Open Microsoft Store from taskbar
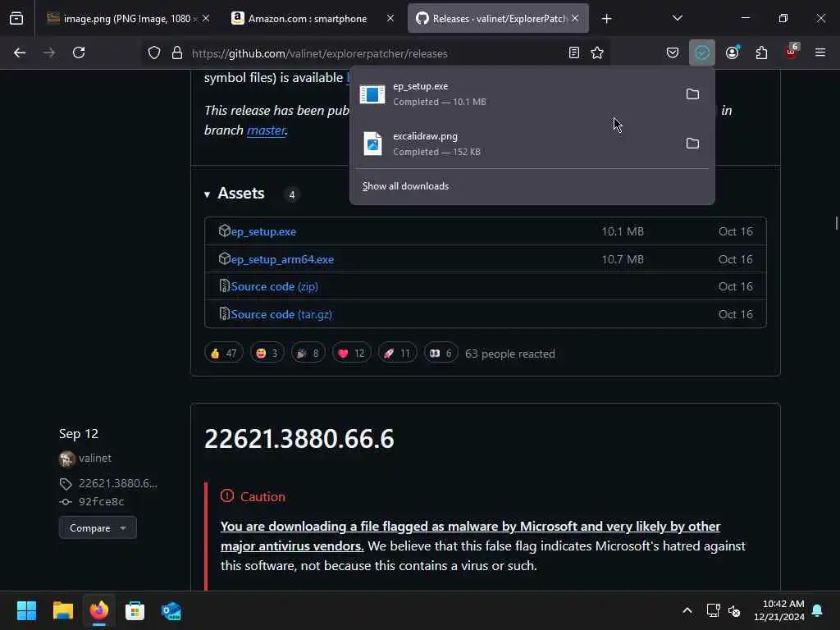This screenshot has width=840, height=630. tap(135, 610)
